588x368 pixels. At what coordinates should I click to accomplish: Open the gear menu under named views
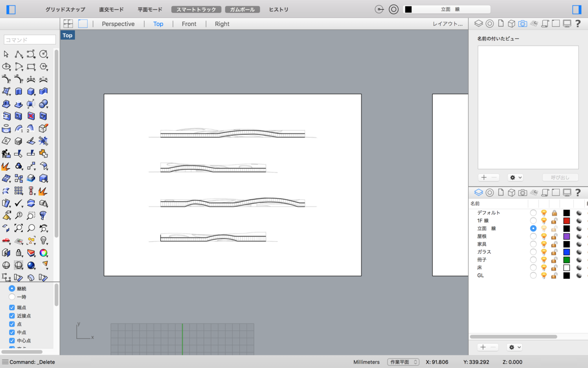click(515, 178)
